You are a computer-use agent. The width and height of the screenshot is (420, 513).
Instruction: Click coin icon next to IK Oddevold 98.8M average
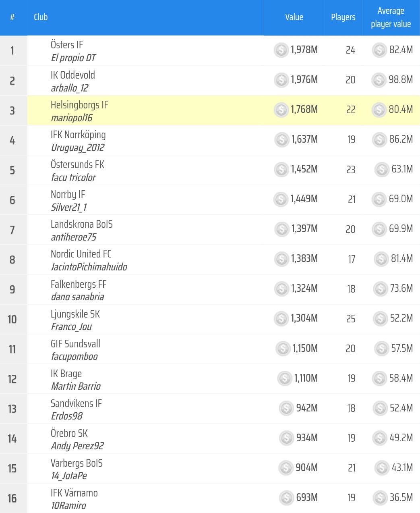379,80
